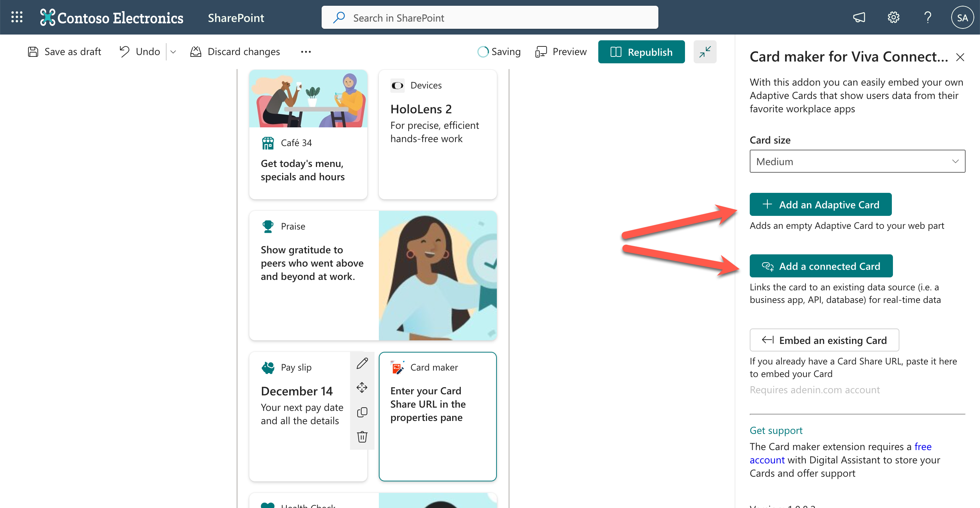Open the Get support link
Screen dimensions: 980x508
776,430
